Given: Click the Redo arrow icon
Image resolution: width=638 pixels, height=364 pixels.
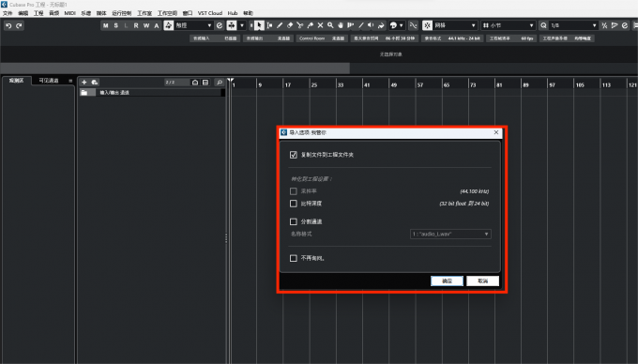Looking at the screenshot, I should click(19, 25).
